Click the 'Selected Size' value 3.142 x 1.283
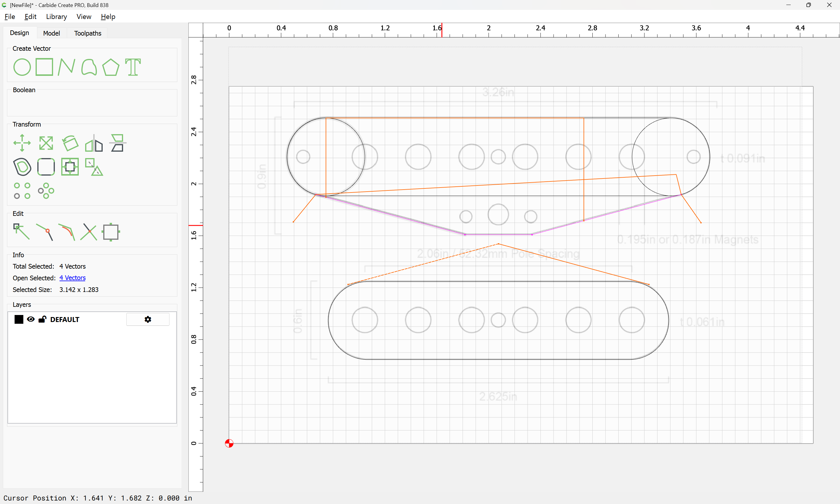 coord(79,290)
